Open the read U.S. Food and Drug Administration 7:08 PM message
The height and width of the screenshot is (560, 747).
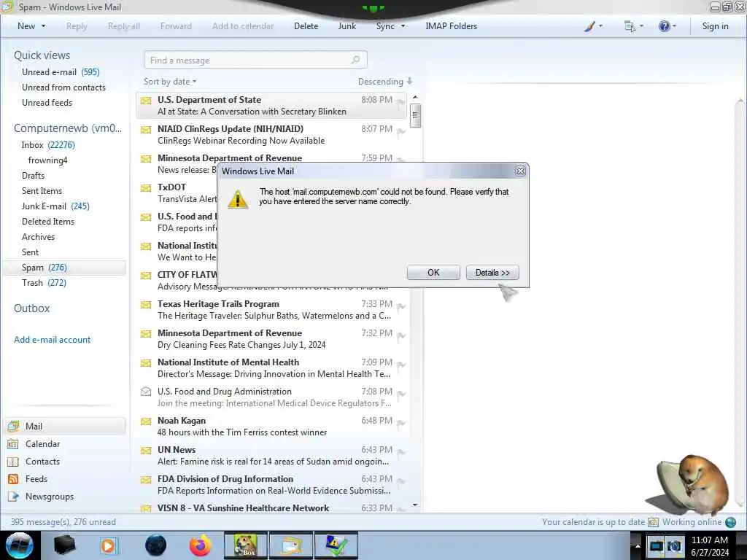271,397
